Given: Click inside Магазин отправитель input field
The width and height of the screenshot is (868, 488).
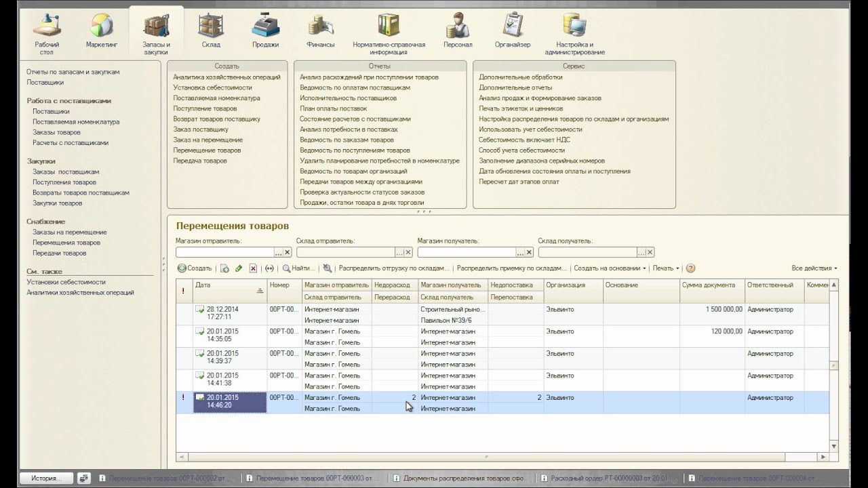Looking at the screenshot, I should pyautogui.click(x=224, y=252).
